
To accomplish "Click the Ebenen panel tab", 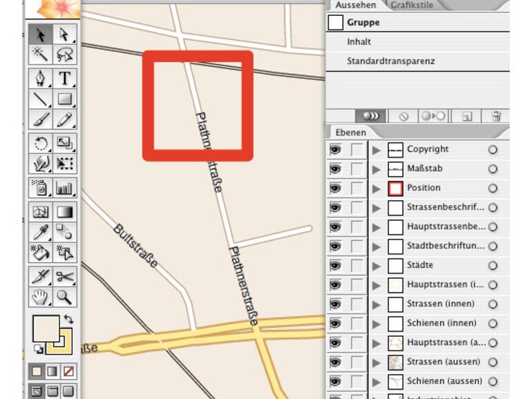I will click(x=351, y=133).
